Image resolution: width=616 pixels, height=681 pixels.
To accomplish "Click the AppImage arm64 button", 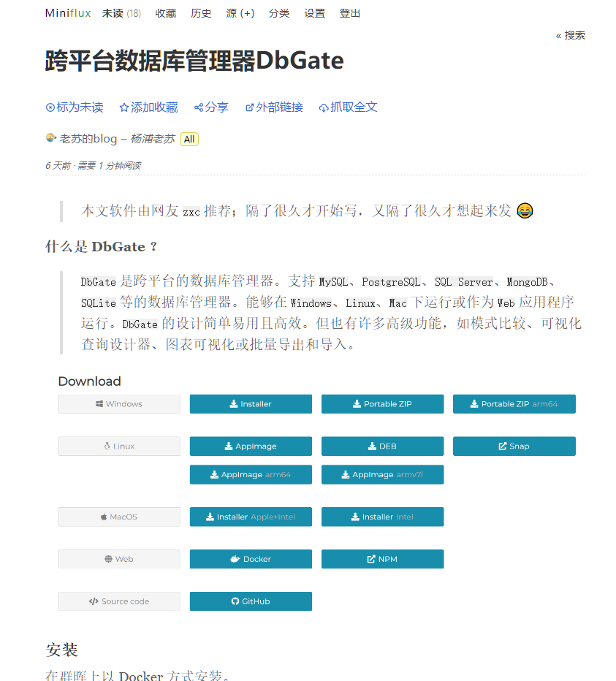I will click(251, 474).
